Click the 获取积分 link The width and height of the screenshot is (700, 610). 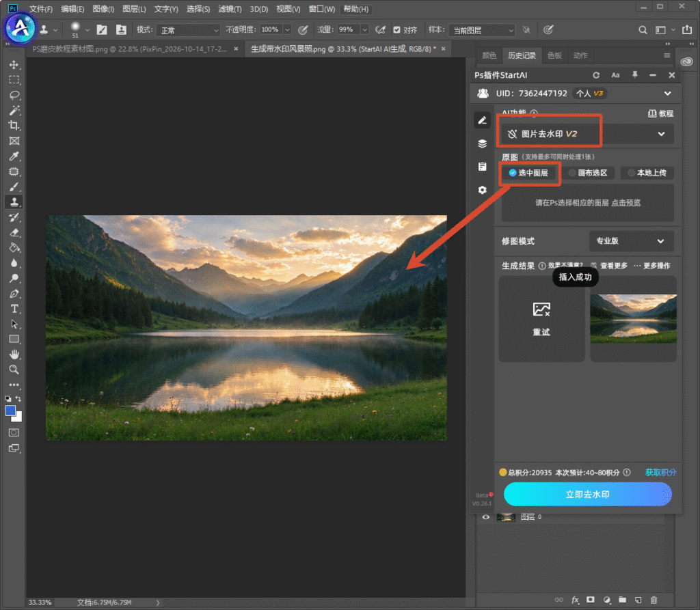tap(661, 472)
